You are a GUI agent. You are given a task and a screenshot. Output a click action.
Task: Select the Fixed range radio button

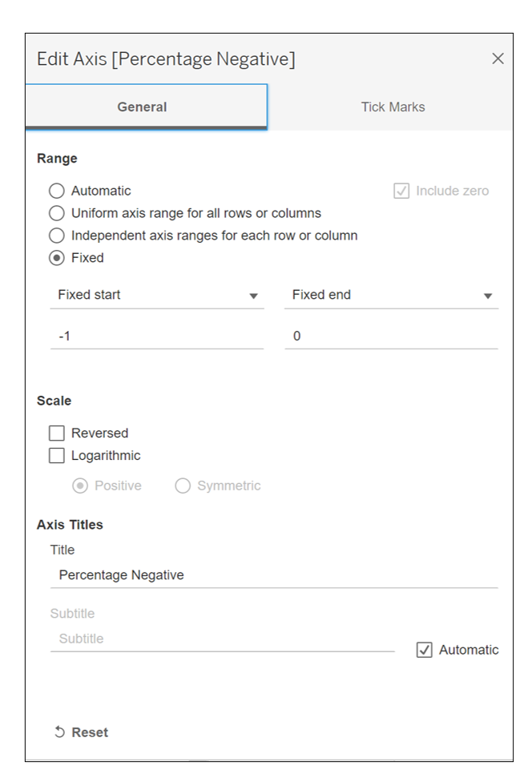coord(56,258)
